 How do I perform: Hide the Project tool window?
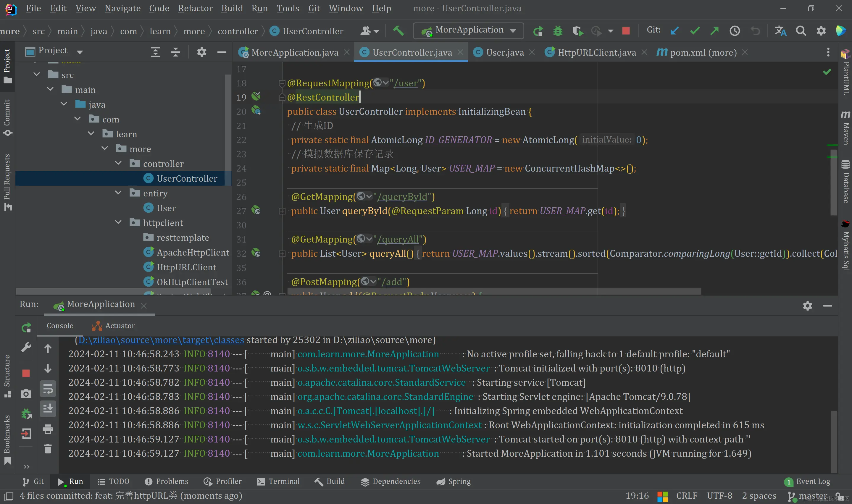click(222, 52)
